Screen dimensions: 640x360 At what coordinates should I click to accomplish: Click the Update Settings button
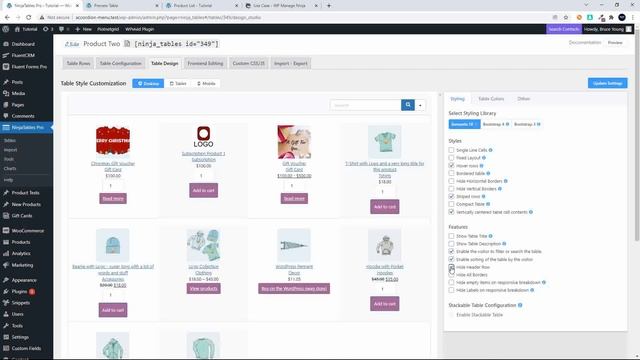pos(607,83)
